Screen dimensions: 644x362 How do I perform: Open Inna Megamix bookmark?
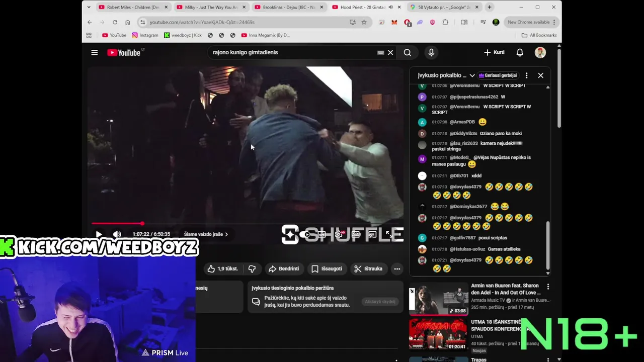pos(265,35)
